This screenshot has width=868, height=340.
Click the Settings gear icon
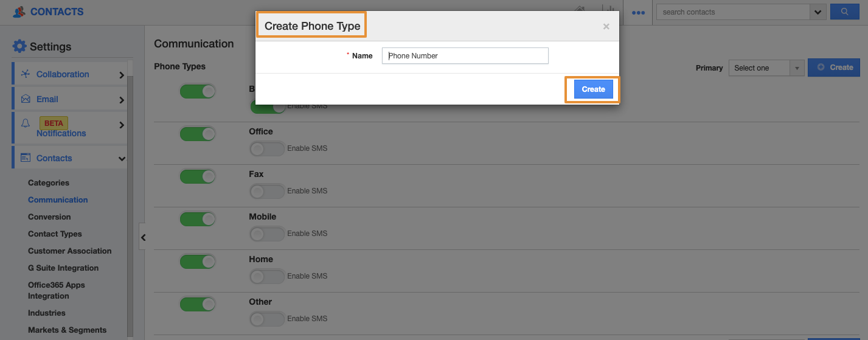19,46
